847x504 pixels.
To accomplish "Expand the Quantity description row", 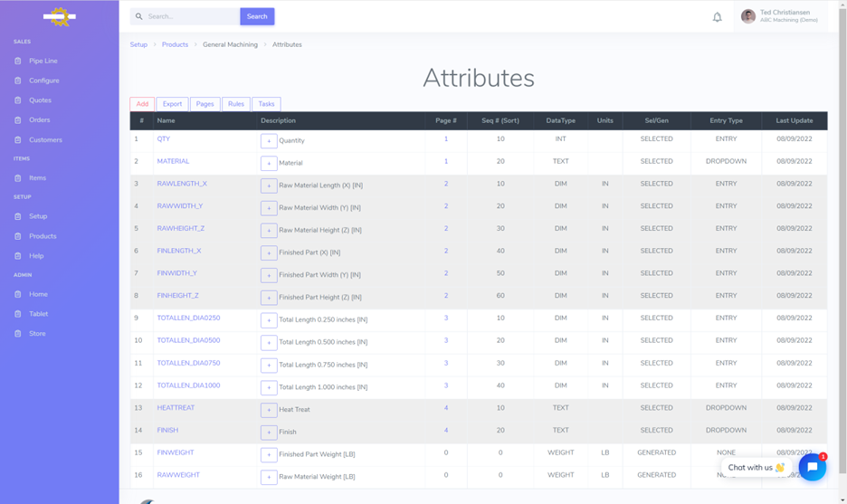I will (x=269, y=141).
